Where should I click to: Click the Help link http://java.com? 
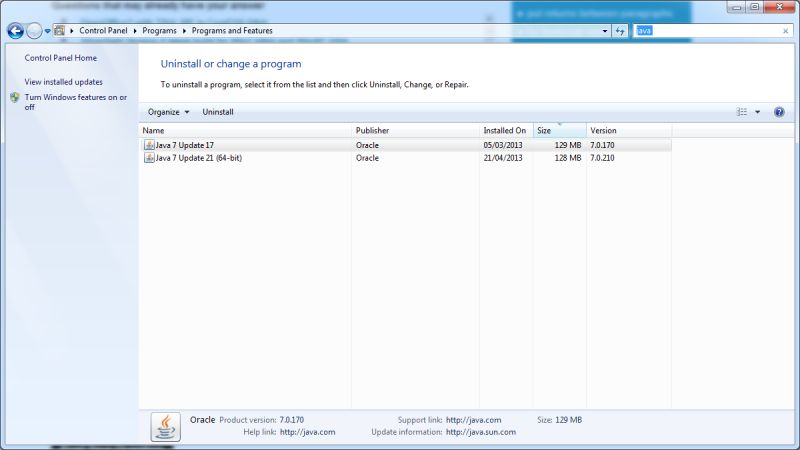tap(308, 432)
